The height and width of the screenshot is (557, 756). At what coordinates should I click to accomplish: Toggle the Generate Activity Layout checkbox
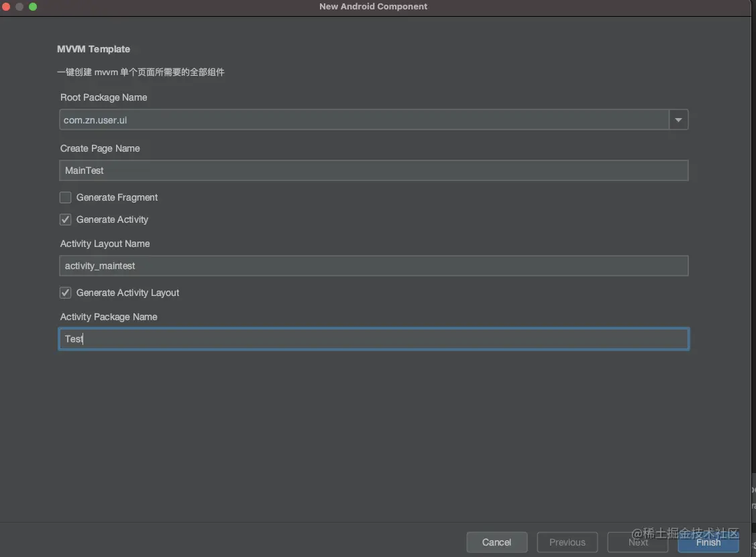click(x=66, y=293)
